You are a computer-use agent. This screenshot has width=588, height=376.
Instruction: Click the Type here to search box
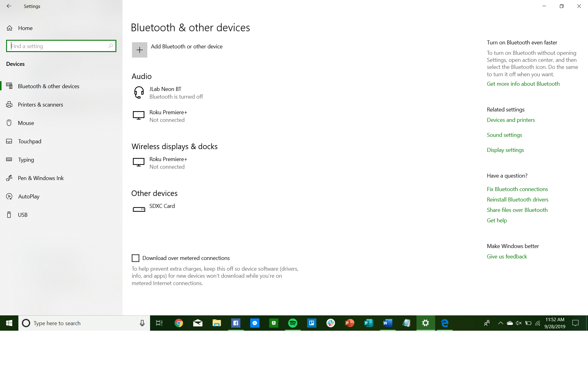tap(84, 323)
